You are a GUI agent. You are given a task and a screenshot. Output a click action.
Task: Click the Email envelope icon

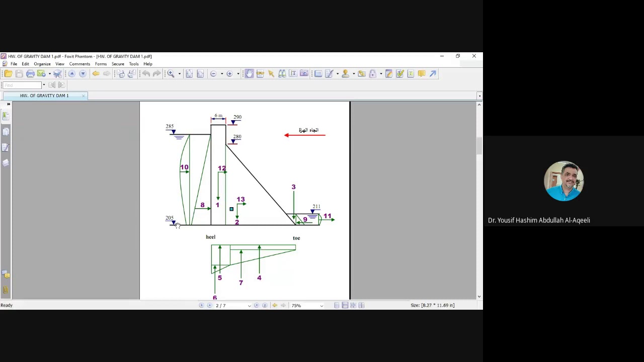[41, 74]
